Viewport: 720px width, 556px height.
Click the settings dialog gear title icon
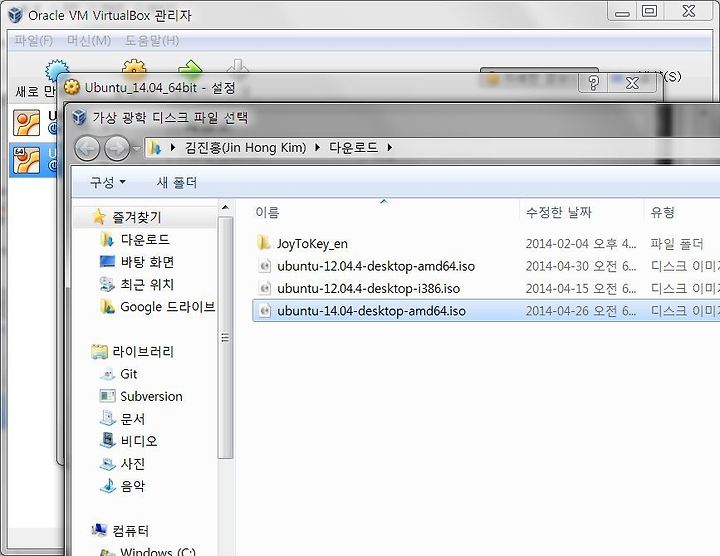click(x=72, y=87)
